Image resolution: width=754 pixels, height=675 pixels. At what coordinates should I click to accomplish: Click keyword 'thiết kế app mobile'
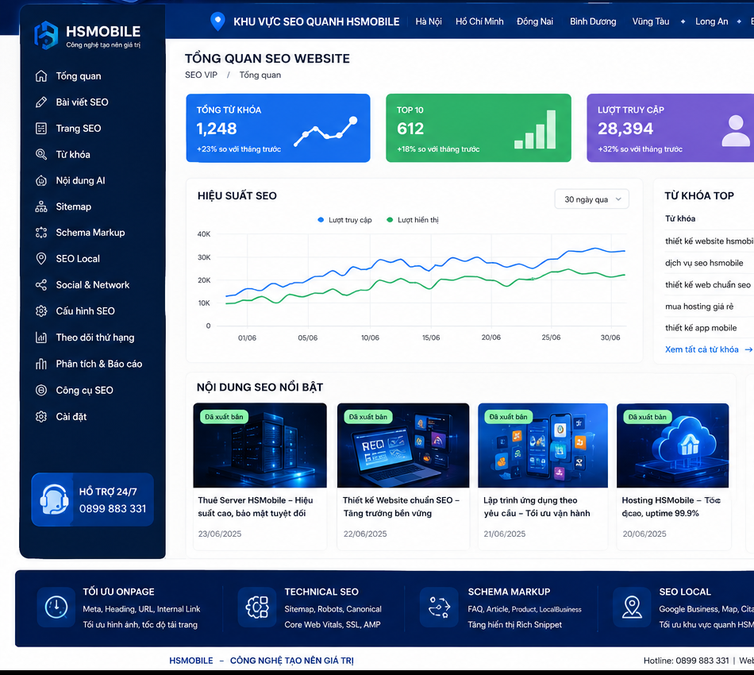(x=701, y=328)
